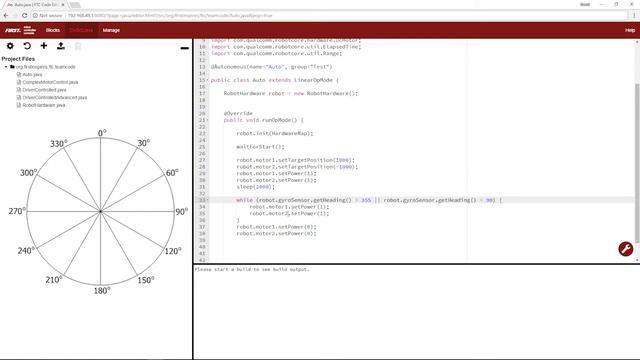Image resolution: width=640 pixels, height=360 pixels.
Task: Click the undo/revert arrow icon in file toolbar
Action: [27, 46]
